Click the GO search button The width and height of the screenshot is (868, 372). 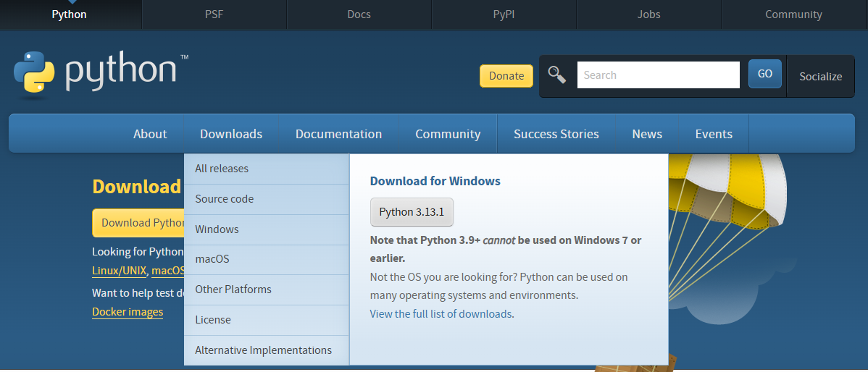765,74
